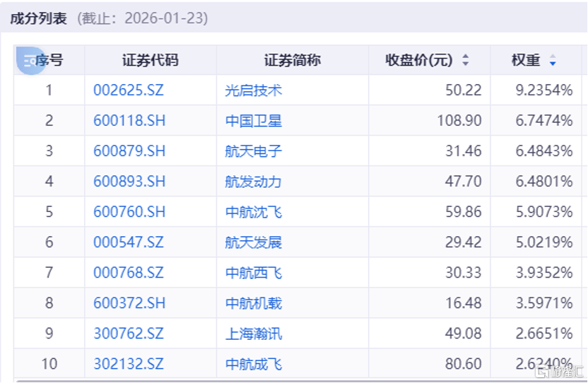Click the round menu icon beside 序号
Image resolution: width=588 pixels, height=383 pixels.
[30, 61]
